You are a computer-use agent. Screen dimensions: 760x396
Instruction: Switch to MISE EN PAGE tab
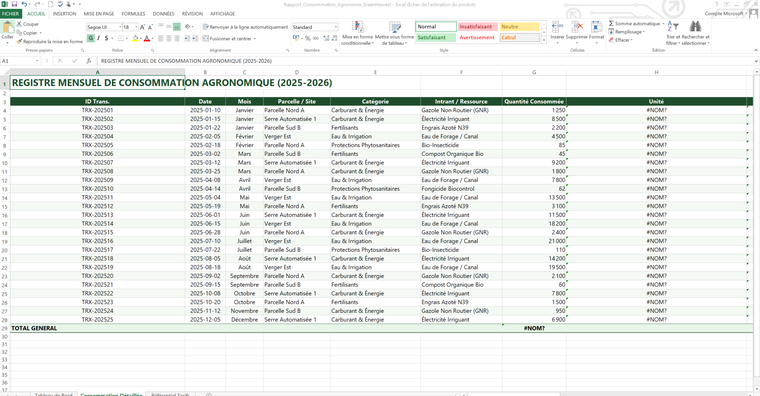(99, 14)
